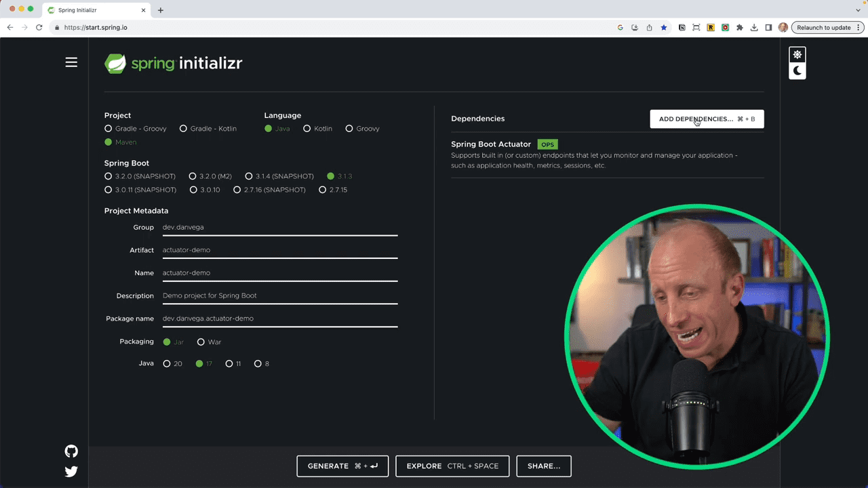The image size is (868, 488).
Task: Select the Spring Initializr browser tab
Action: (95, 10)
